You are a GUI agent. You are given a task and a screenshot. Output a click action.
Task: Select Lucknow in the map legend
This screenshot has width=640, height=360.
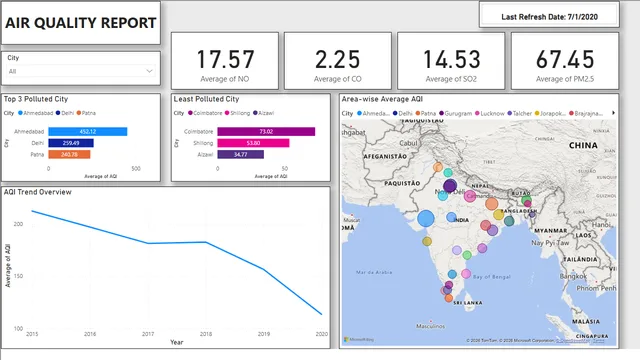pos(490,113)
